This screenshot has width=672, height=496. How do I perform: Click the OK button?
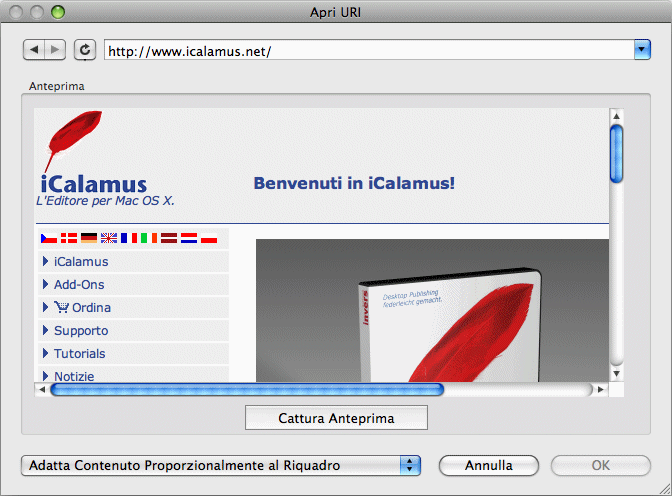coord(600,466)
